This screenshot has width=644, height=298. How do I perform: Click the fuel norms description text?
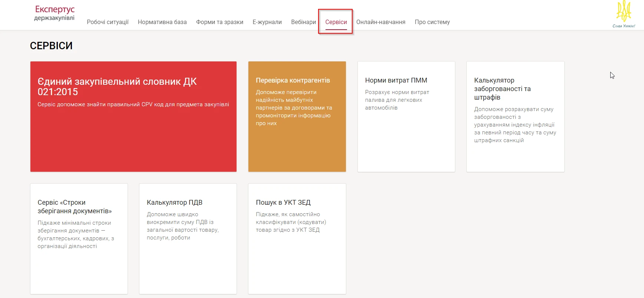point(397,100)
